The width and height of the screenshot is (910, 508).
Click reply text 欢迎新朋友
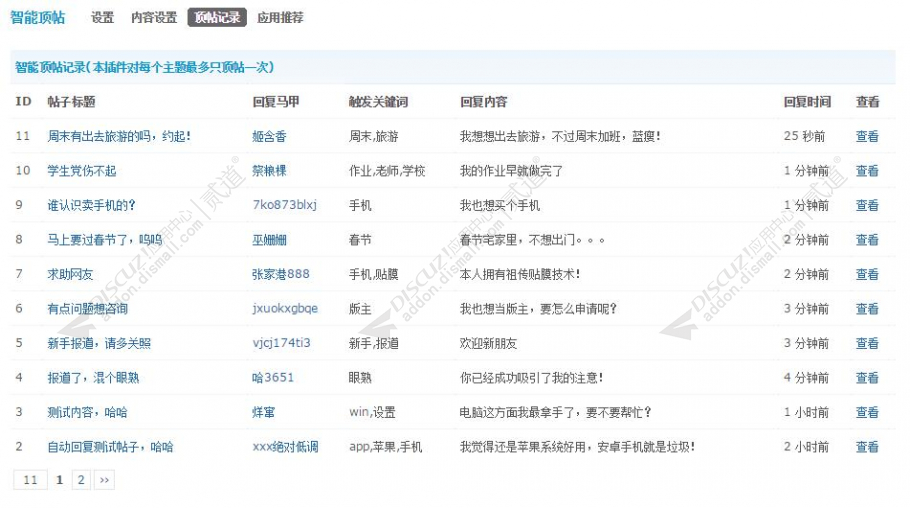[x=488, y=343]
